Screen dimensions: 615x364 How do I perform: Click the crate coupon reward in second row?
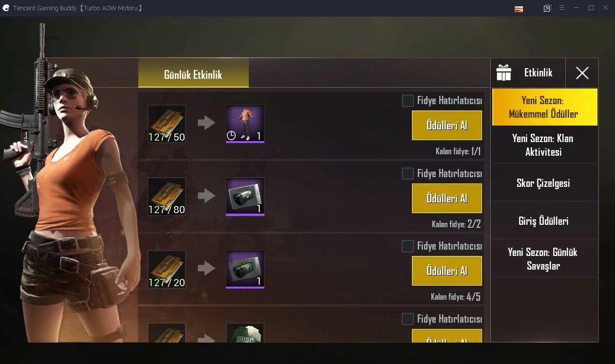(x=245, y=197)
